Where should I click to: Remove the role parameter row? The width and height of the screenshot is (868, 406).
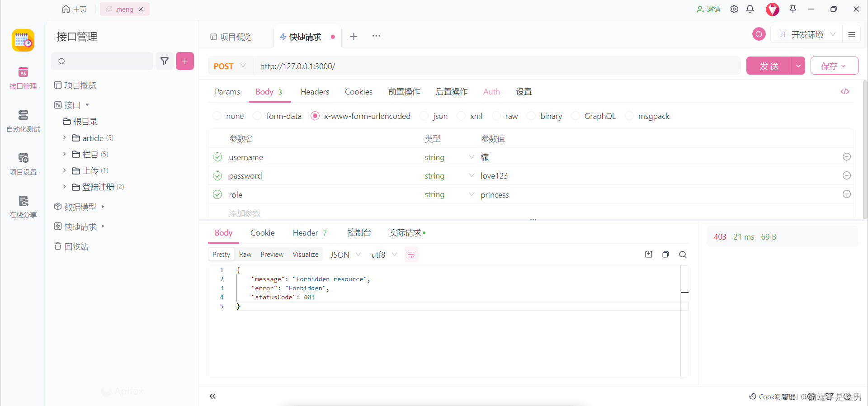click(x=847, y=194)
